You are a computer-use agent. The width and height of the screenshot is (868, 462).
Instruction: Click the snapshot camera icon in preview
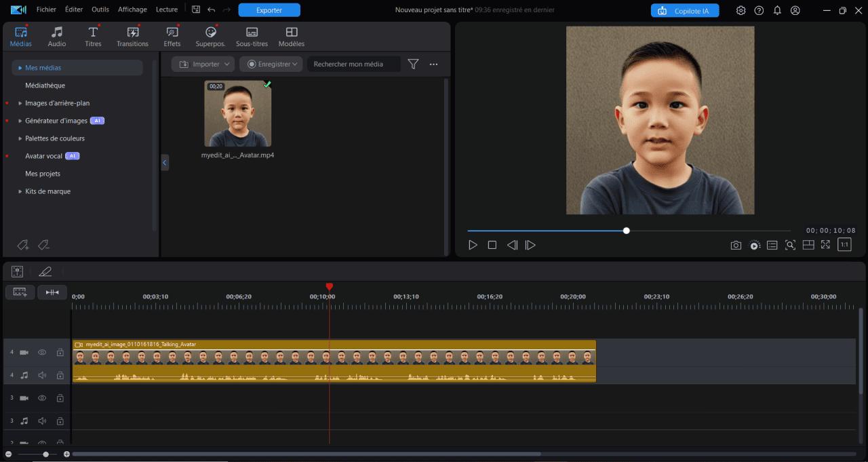coord(736,245)
